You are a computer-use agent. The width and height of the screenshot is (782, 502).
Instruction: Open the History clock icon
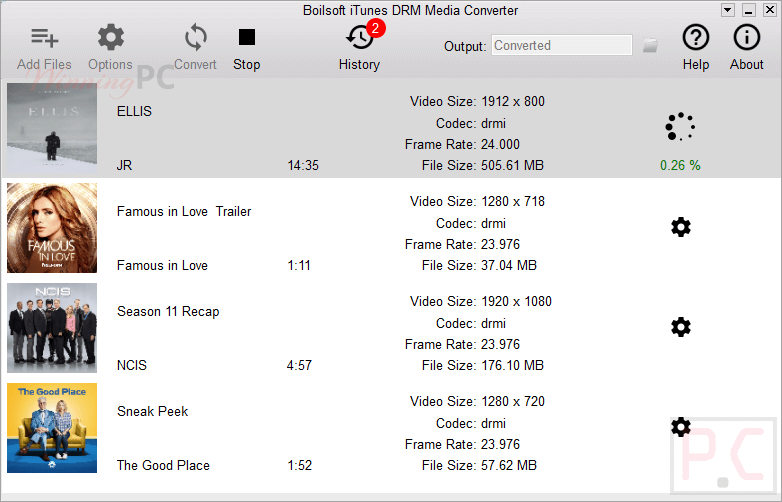pos(360,37)
